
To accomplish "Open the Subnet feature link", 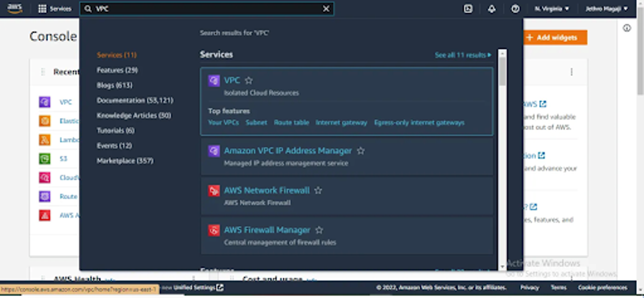I will tap(256, 123).
